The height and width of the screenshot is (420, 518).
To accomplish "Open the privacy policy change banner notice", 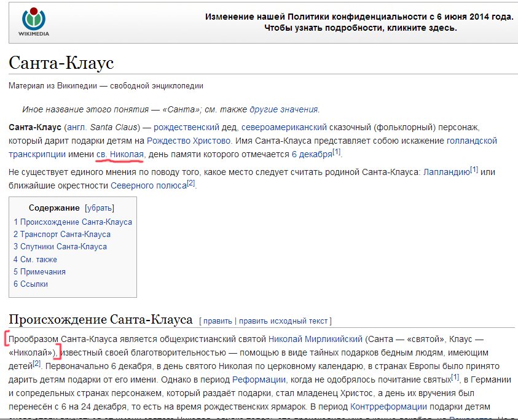I will pyautogui.click(x=359, y=23).
